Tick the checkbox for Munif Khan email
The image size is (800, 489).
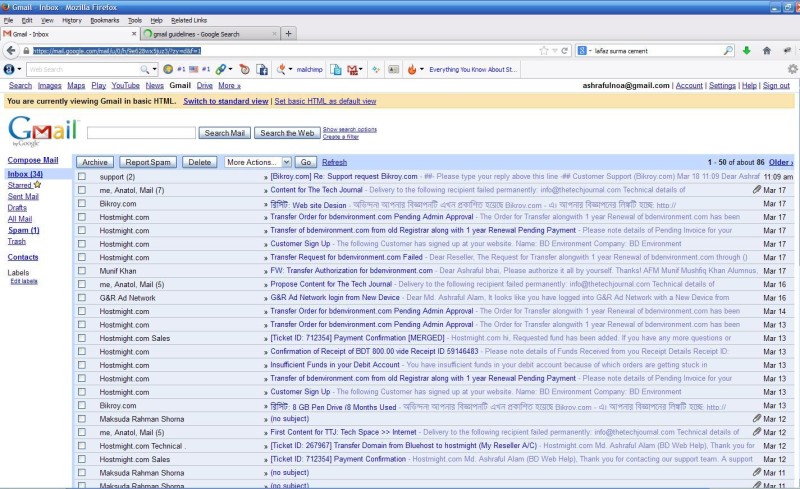point(83,271)
